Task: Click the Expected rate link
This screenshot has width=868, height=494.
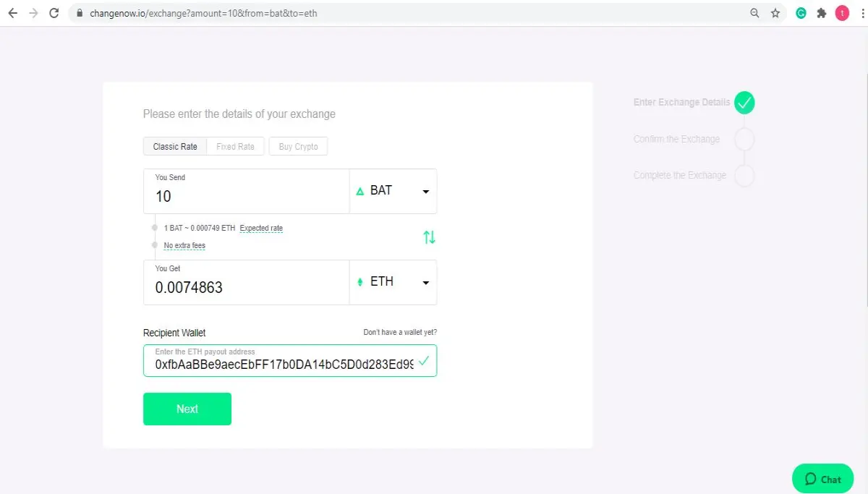Action: click(261, 229)
